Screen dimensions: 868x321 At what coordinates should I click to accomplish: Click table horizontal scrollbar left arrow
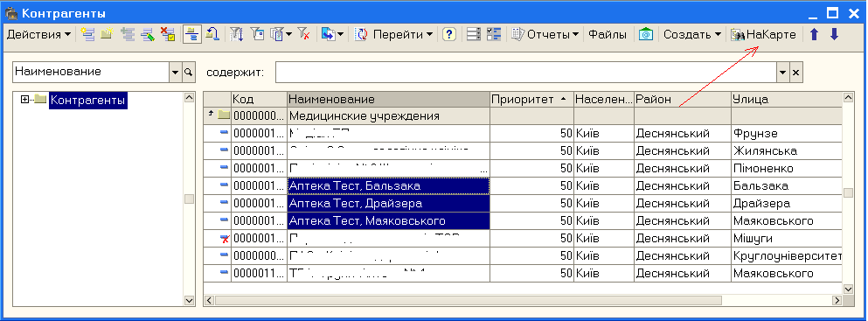[209, 301]
